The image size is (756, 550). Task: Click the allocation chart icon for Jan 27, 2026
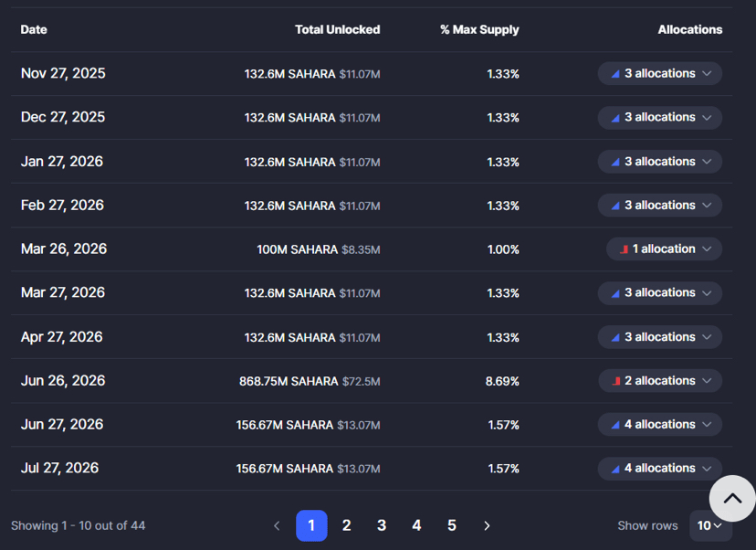[615, 162]
